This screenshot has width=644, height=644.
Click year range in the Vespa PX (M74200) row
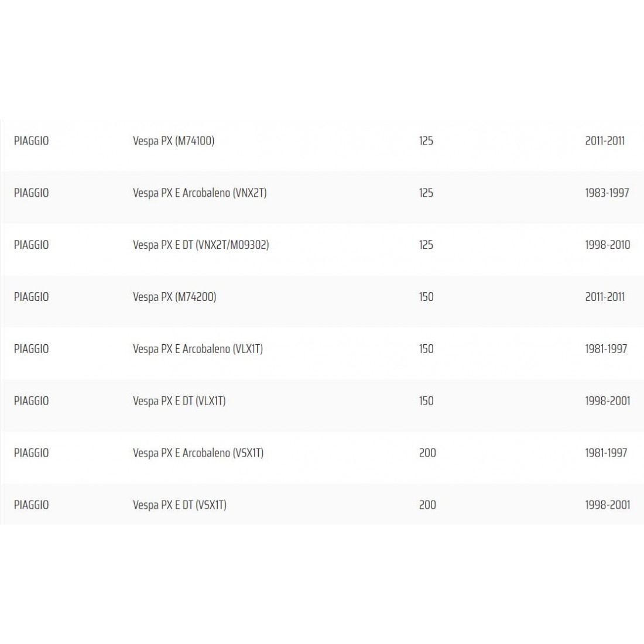point(605,297)
